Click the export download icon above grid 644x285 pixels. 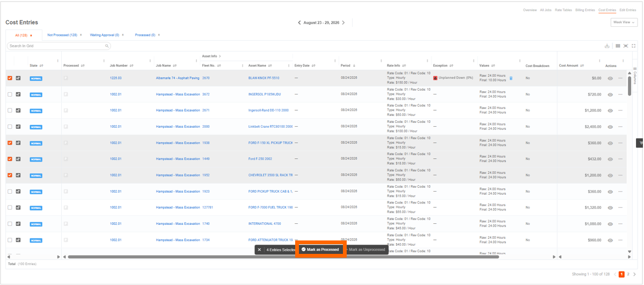(607, 46)
